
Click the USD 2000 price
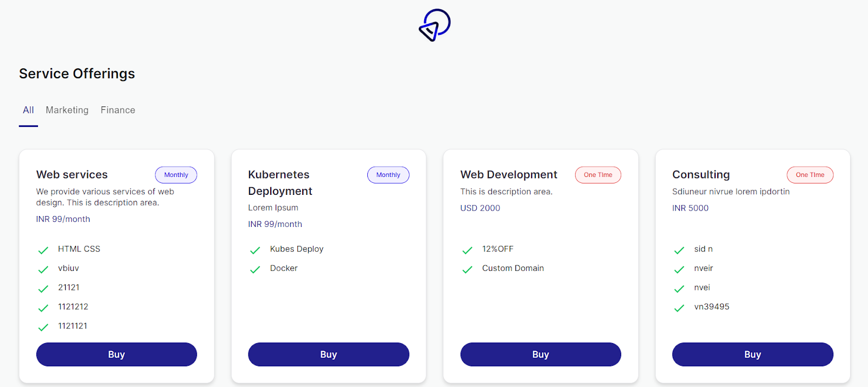(480, 208)
